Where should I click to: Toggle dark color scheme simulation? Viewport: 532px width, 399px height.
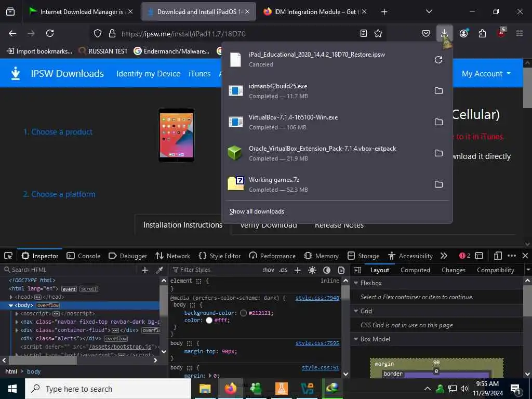[327, 270]
